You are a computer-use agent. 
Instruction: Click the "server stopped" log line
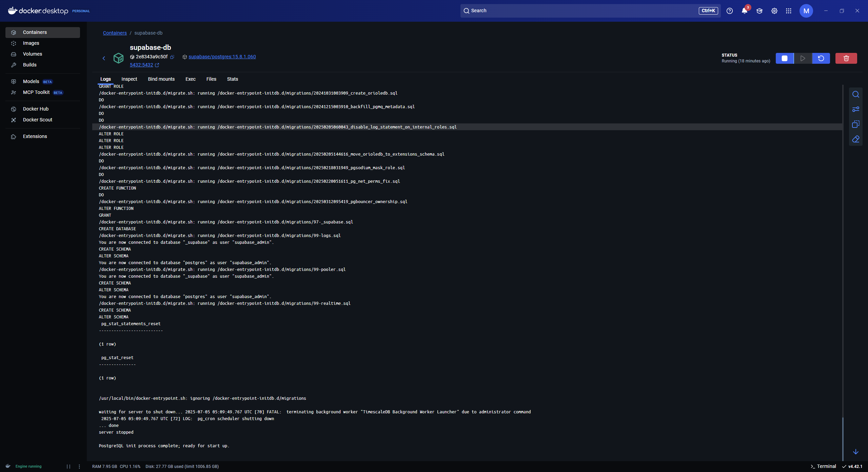pyautogui.click(x=116, y=432)
